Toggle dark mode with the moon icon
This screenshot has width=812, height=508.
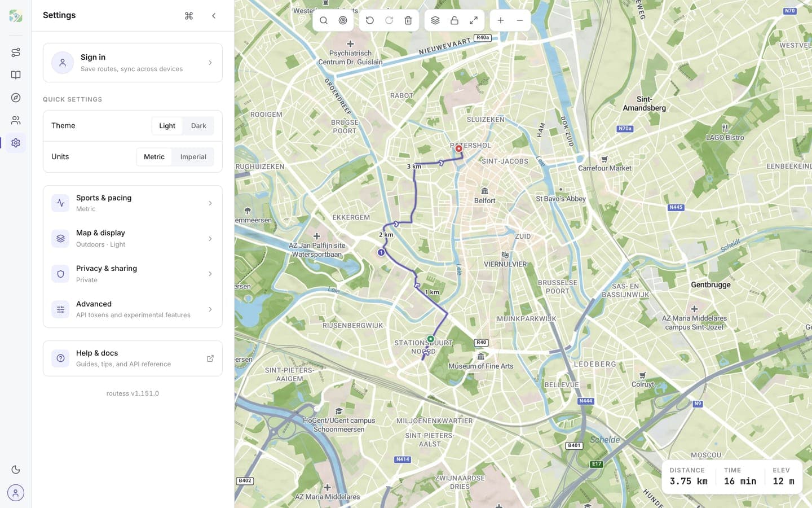(x=16, y=470)
